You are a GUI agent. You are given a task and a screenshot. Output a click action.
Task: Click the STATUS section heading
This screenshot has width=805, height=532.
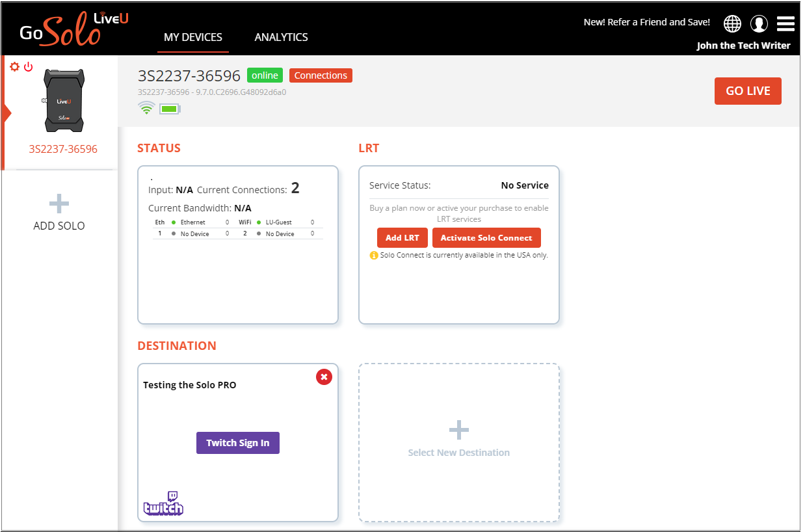(159, 148)
